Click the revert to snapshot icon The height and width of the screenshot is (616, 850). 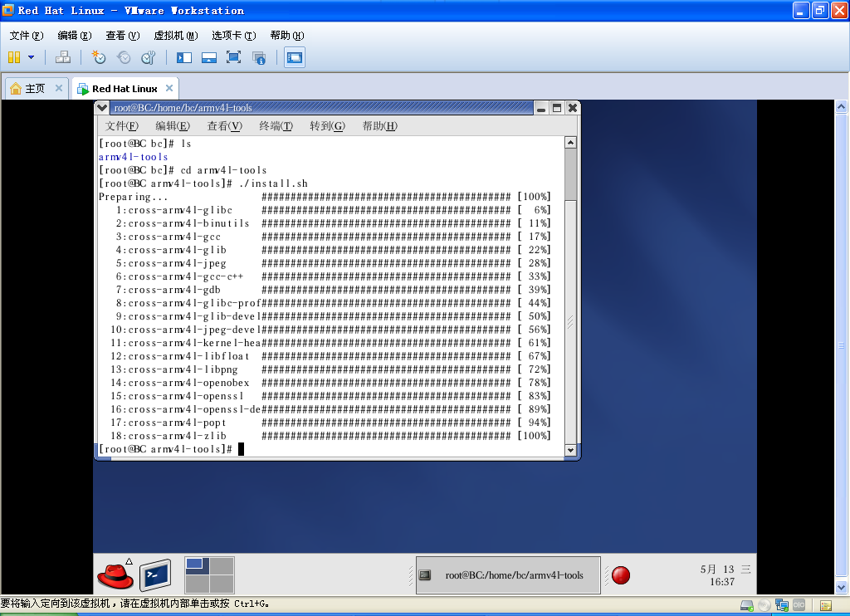(124, 57)
